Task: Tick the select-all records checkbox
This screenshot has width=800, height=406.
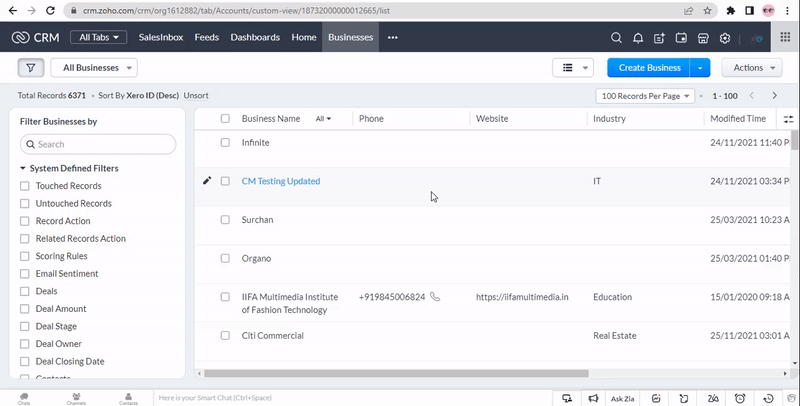Action: [225, 118]
